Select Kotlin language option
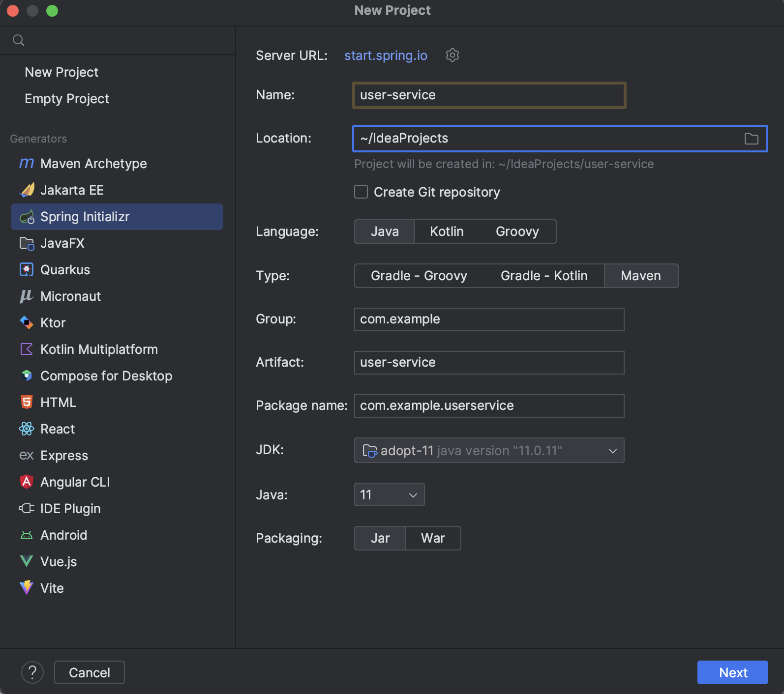The width and height of the screenshot is (784, 694). click(x=447, y=231)
